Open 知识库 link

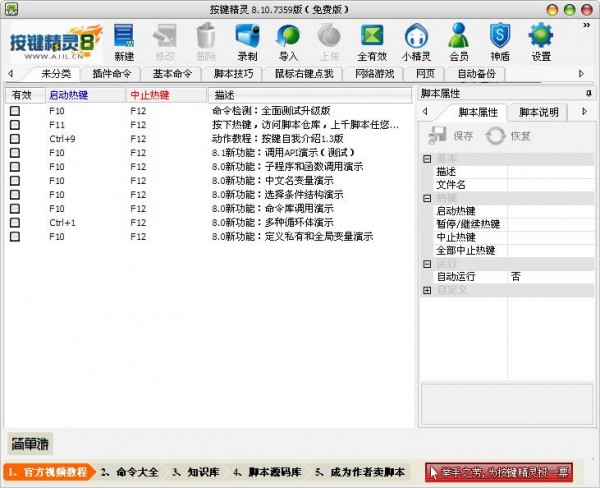click(196, 472)
